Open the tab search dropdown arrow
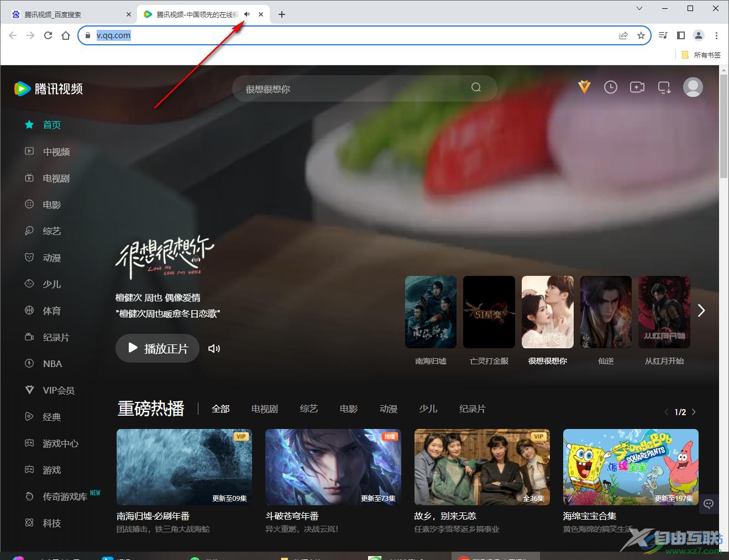Image resolution: width=729 pixels, height=560 pixels. coord(639,8)
